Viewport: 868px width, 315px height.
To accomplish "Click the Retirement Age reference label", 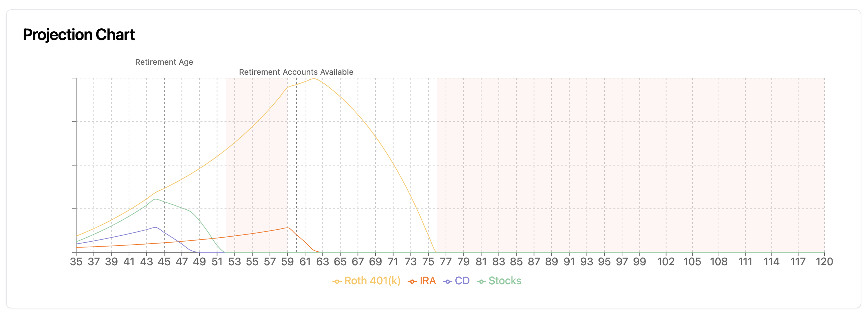I will click(x=164, y=62).
